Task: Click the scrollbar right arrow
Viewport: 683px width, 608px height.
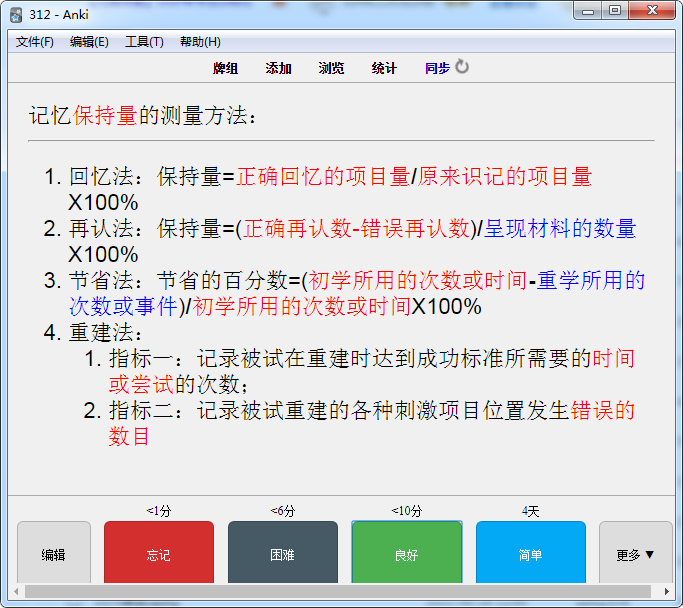Action: pyautogui.click(x=666, y=591)
